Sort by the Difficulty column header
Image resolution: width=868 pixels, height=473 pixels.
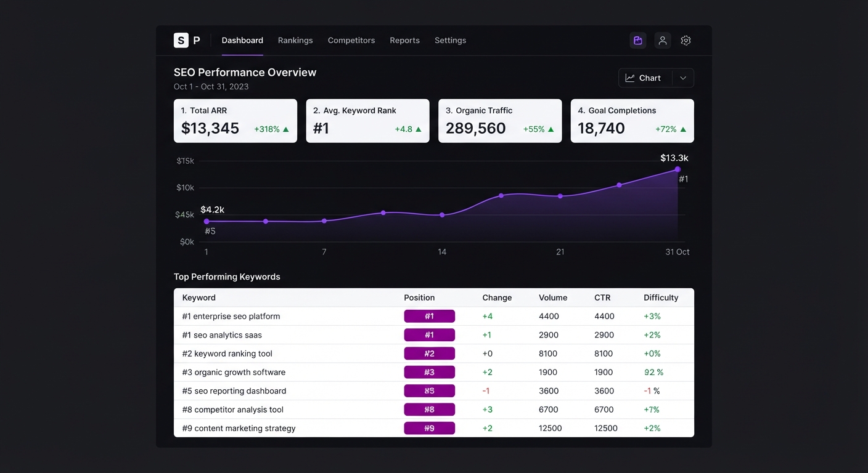coord(661,297)
